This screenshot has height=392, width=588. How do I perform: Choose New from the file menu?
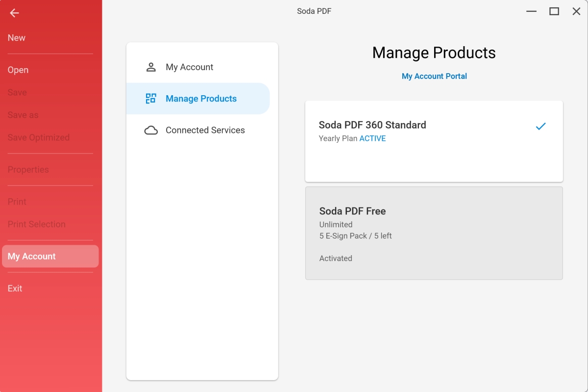(x=17, y=38)
